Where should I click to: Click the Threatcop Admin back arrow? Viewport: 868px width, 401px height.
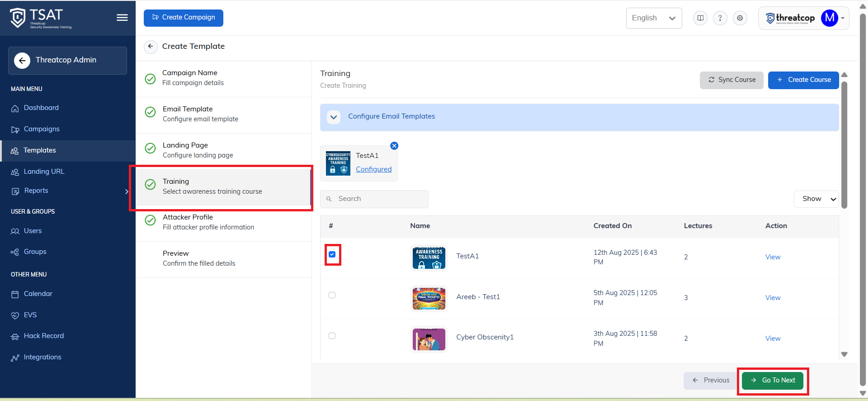22,61
